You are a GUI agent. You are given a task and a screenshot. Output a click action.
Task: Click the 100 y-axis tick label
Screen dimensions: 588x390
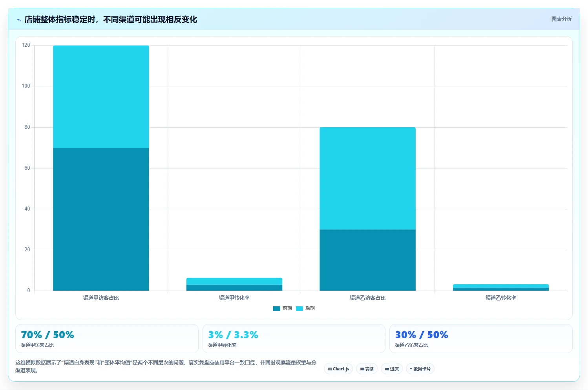tap(26, 86)
